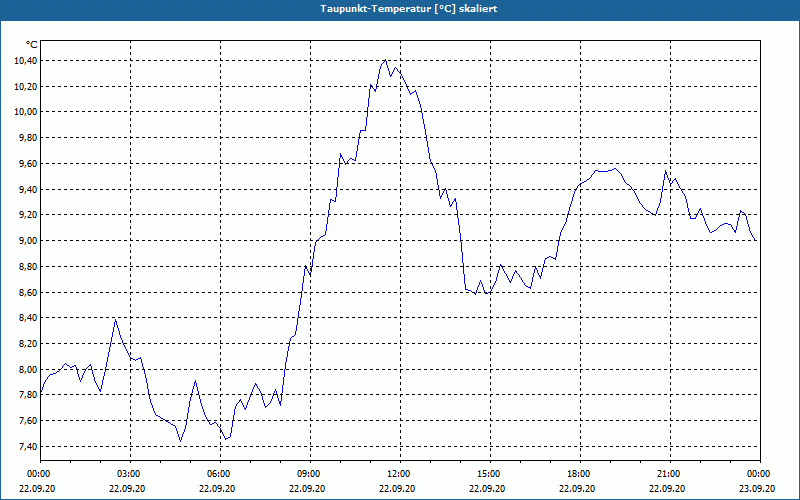Click the °C unit label

click(x=32, y=44)
